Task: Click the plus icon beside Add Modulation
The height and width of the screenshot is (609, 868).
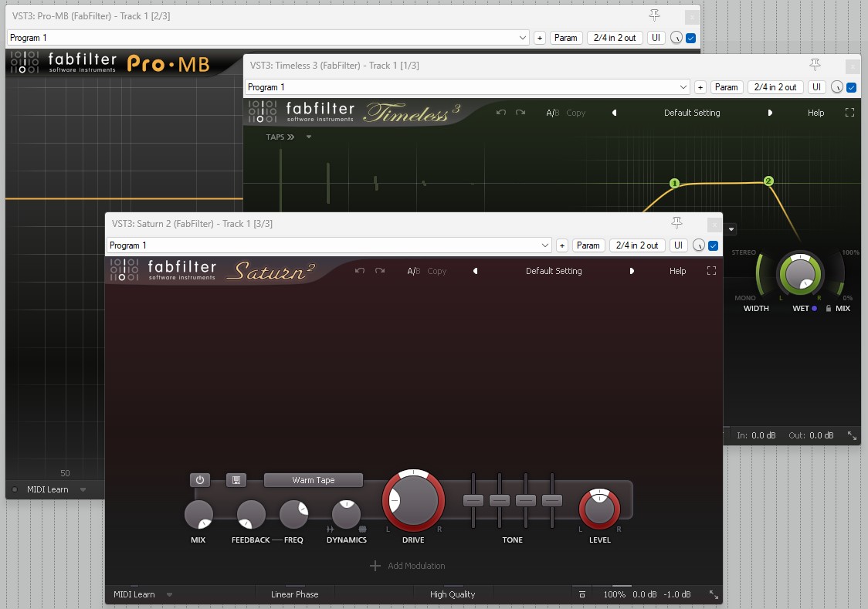Action: click(375, 566)
